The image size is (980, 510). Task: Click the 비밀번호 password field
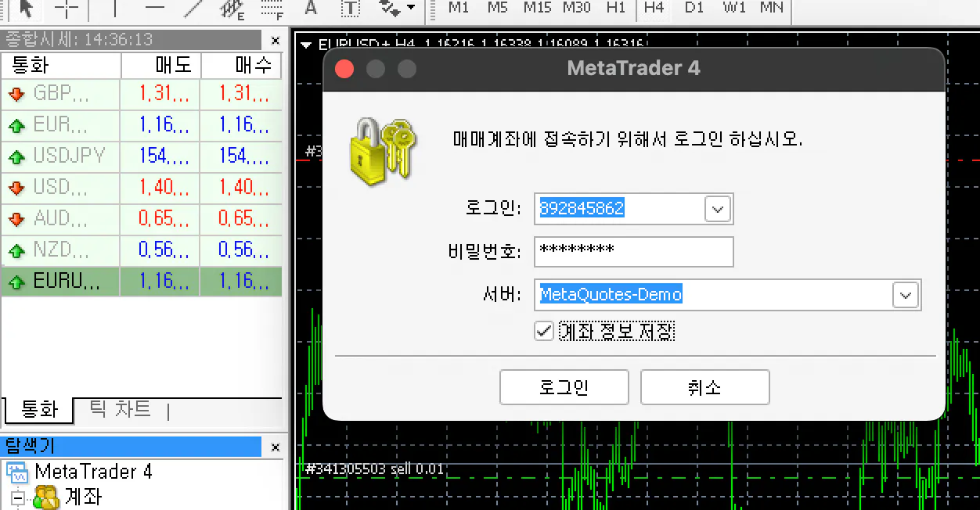(633, 251)
